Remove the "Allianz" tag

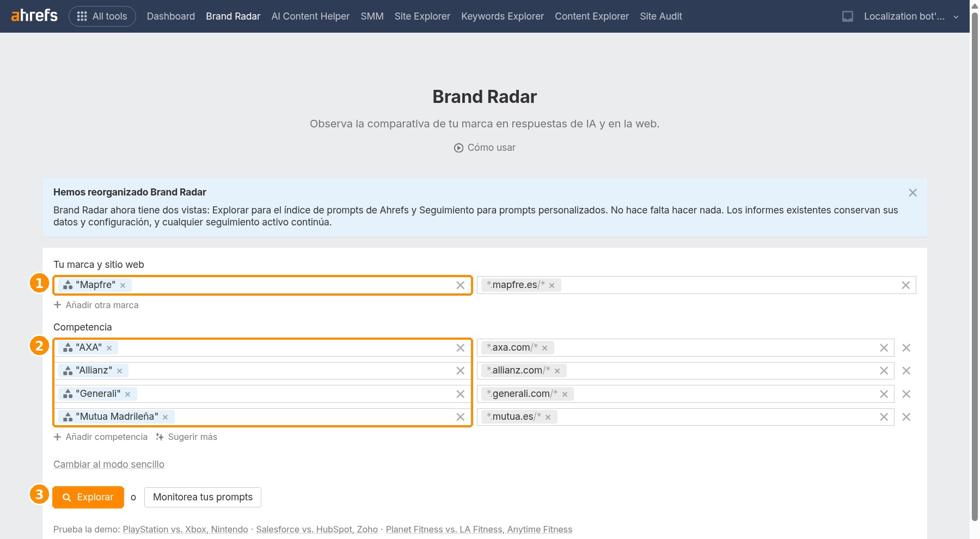(x=120, y=371)
